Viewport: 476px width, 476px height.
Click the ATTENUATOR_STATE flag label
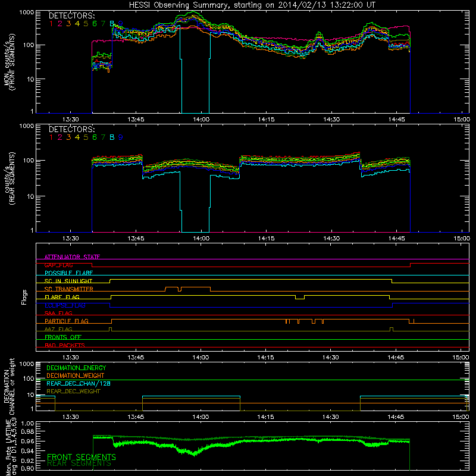coord(72,257)
